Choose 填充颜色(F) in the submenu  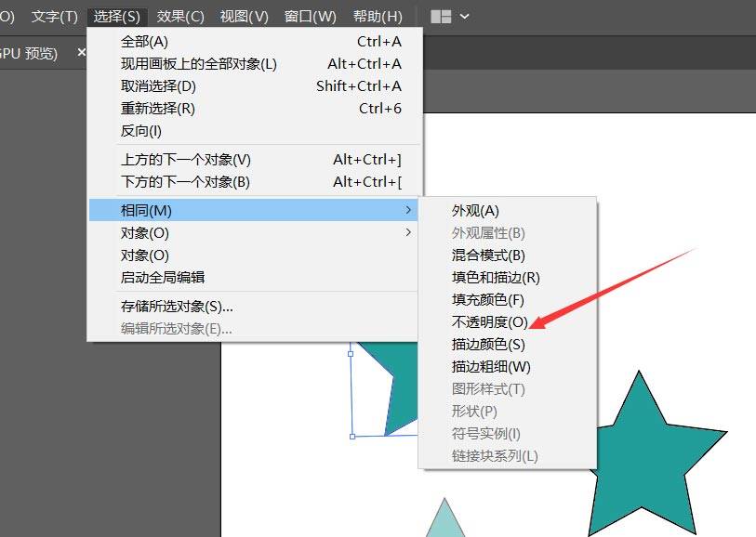(488, 300)
